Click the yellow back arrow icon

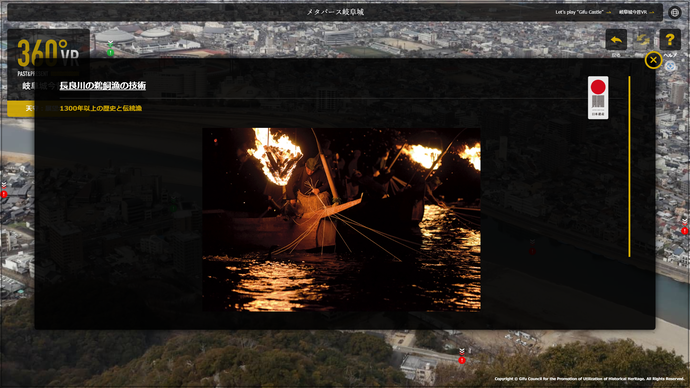coord(616,40)
